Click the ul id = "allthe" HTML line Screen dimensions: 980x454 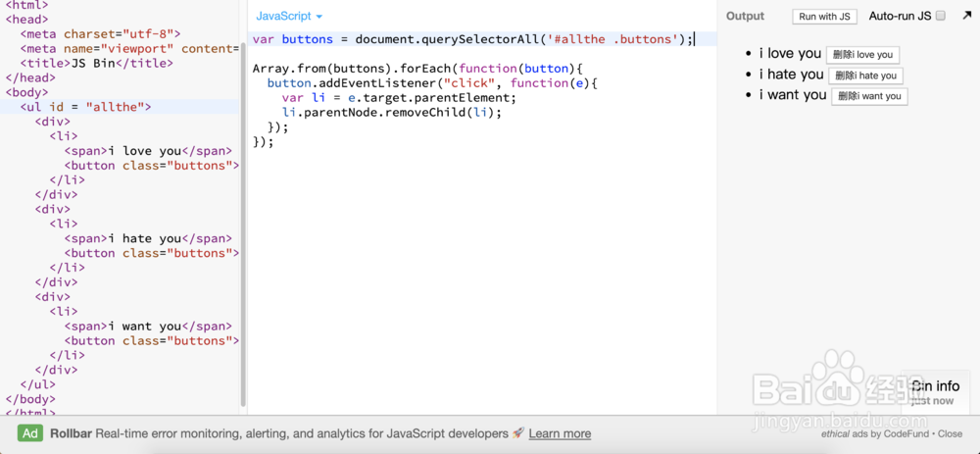point(85,107)
